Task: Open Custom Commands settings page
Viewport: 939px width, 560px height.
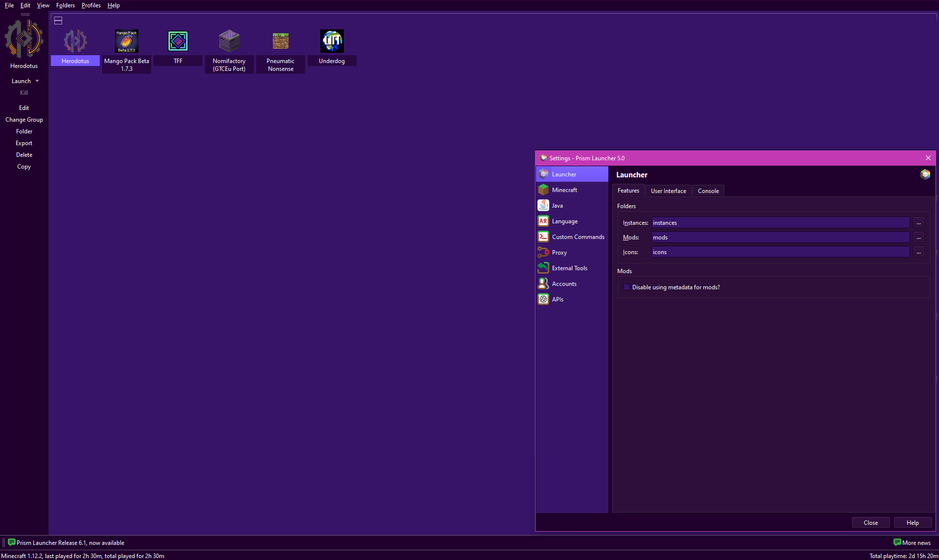Action: click(x=578, y=237)
